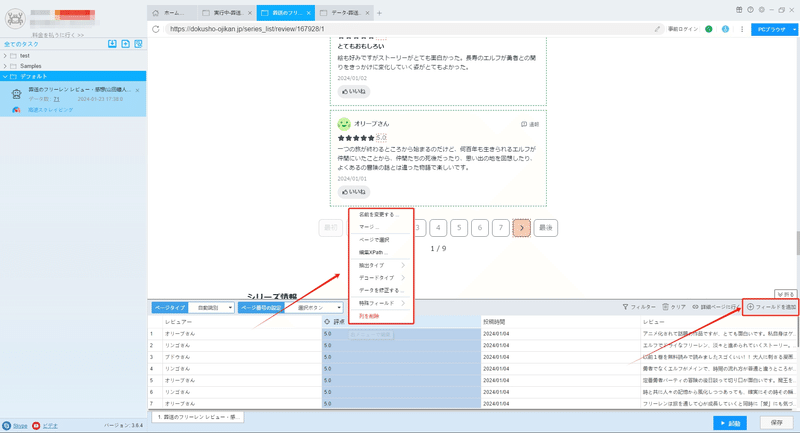Open the 自動識別 page type dropdown
This screenshot has width=800, height=433.
(x=211, y=308)
